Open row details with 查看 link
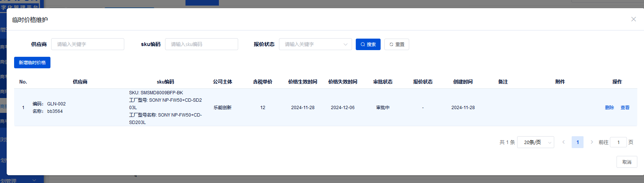Viewport: 644px width, 183px height. pyautogui.click(x=625, y=108)
